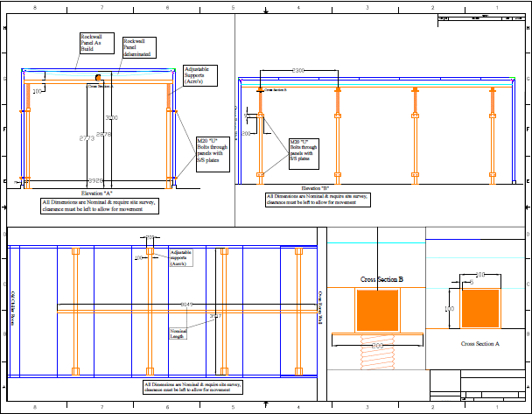532x414 pixels.
Task: Select the 100 dimension in plan view
Action: tap(138, 258)
